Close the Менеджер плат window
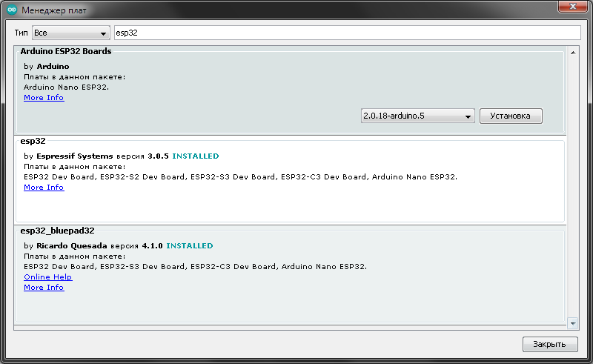 pos(572,6)
